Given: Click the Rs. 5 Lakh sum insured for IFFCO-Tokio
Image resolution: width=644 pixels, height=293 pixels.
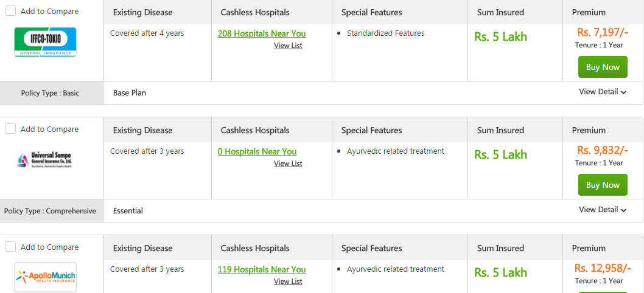Looking at the screenshot, I should 500,36.
